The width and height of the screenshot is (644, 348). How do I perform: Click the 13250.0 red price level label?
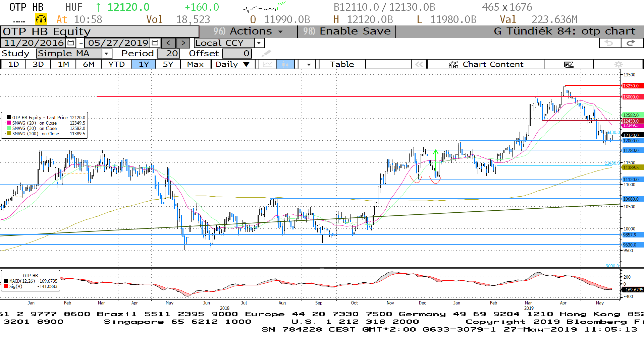[x=633, y=86]
